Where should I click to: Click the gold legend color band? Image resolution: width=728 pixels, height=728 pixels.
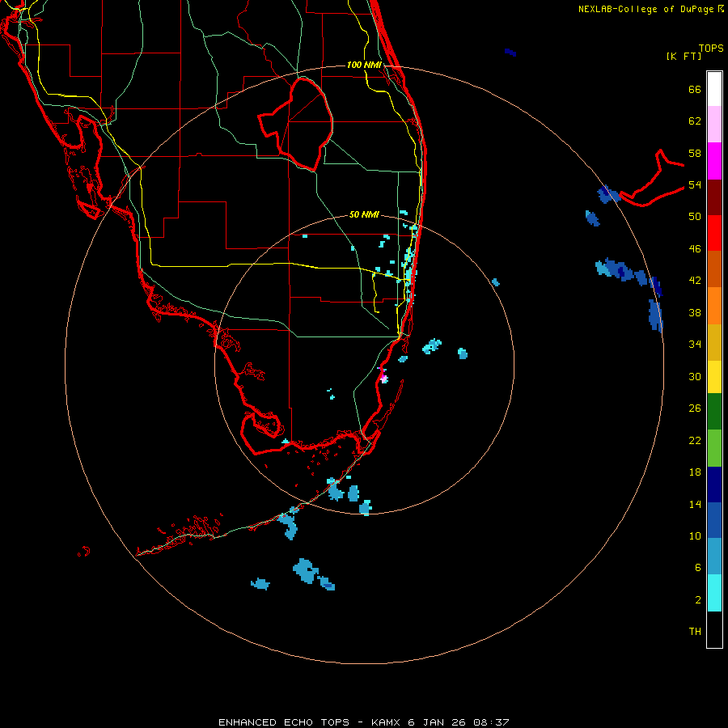tap(714, 342)
